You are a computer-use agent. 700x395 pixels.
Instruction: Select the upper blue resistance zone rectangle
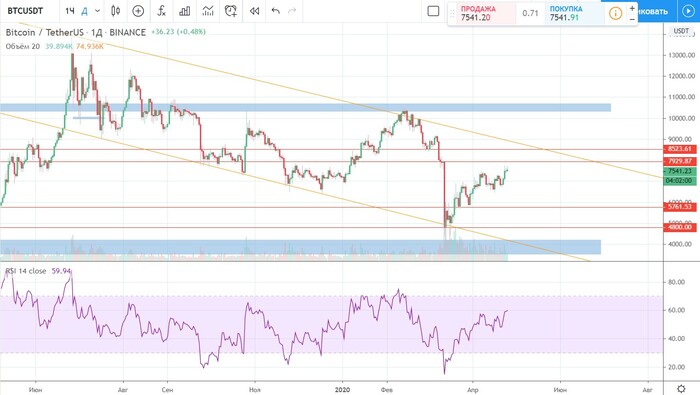pos(305,108)
